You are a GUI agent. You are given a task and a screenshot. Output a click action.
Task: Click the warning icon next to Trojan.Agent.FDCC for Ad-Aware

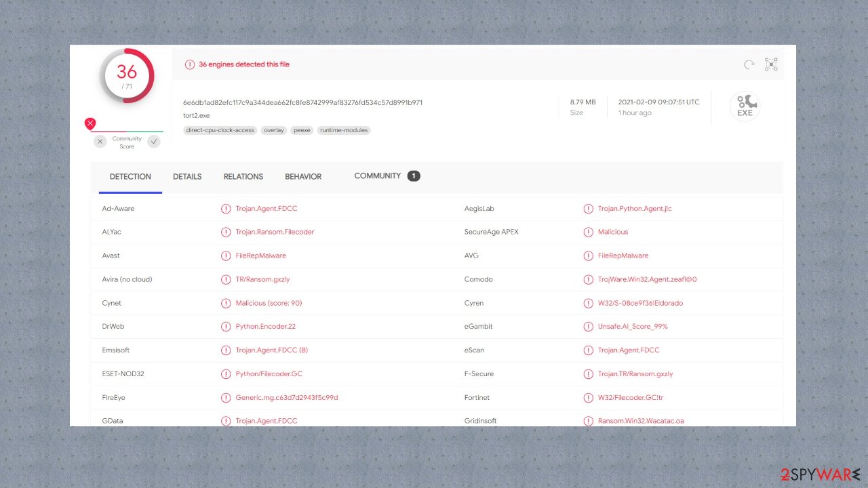pos(226,209)
